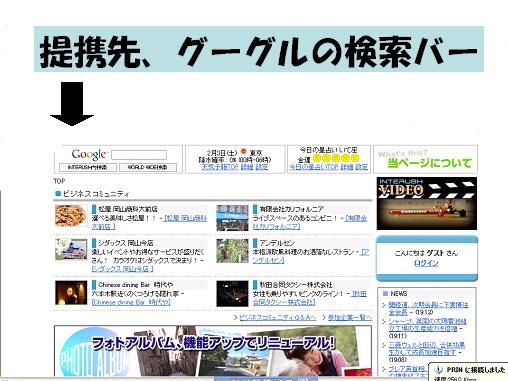The height and width of the screenshot is (381, 508).
Task: Click the sunny weather icon
Action: pos(243,152)
